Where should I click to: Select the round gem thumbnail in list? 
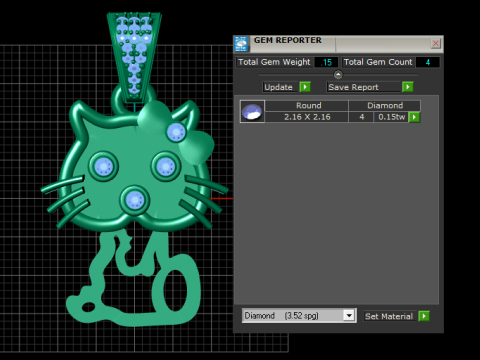point(252,111)
